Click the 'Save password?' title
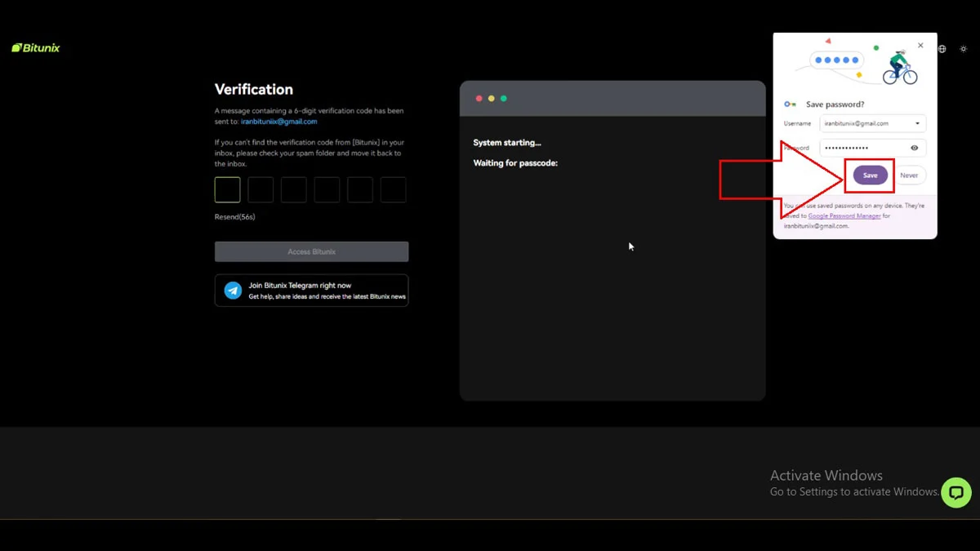The image size is (980, 551). pos(835,104)
